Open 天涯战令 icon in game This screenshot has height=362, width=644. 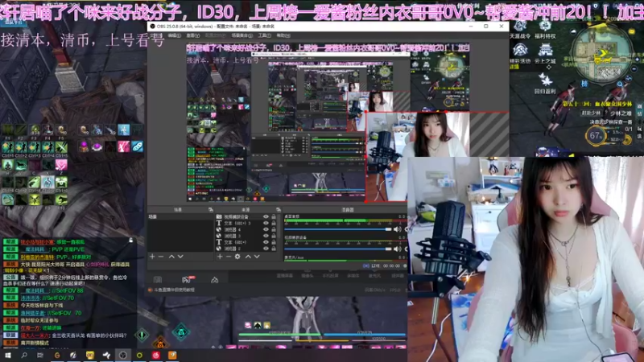(x=519, y=30)
